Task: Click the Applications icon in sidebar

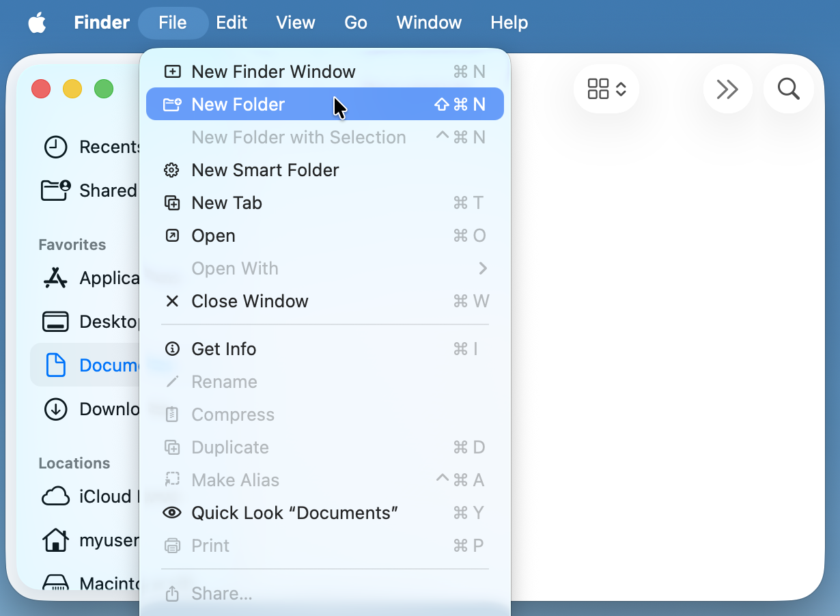Action: [x=55, y=278]
